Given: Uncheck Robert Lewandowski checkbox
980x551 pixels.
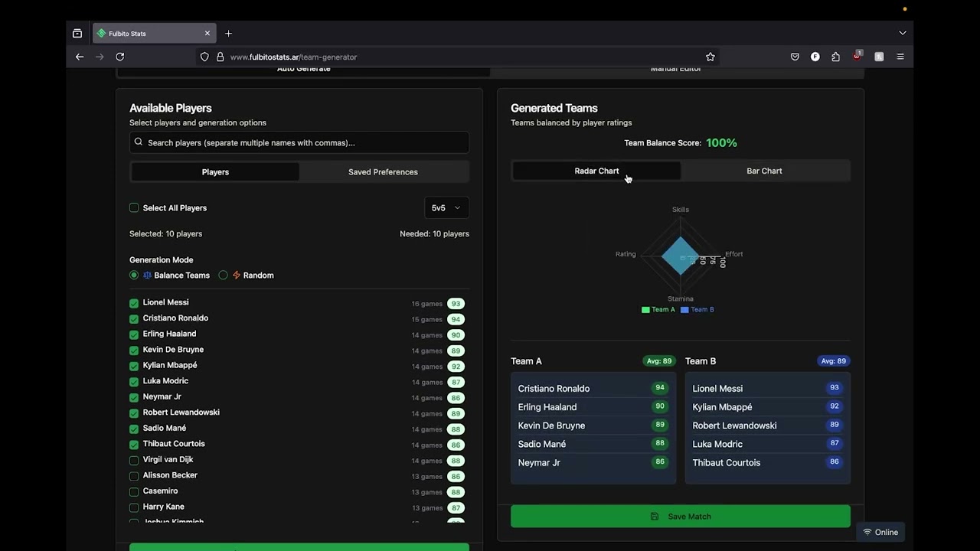Looking at the screenshot, I should (134, 412).
